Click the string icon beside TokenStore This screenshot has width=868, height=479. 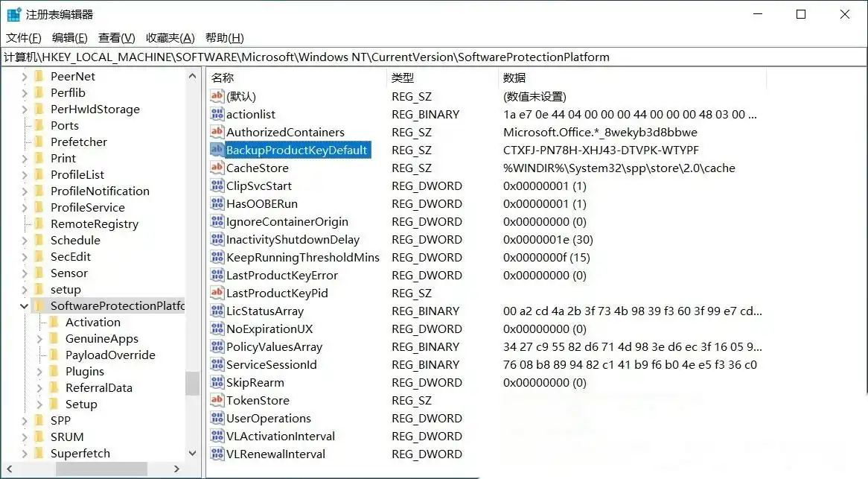(217, 400)
